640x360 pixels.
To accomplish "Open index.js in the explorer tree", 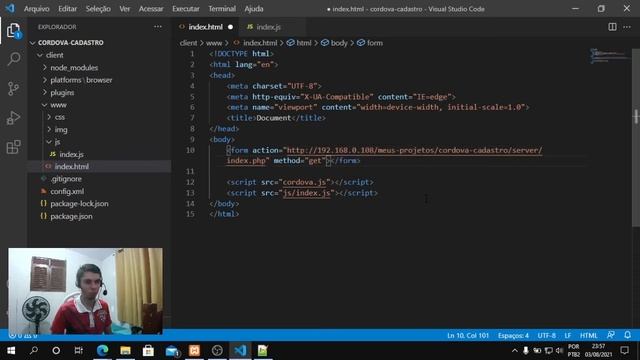I will (71, 154).
